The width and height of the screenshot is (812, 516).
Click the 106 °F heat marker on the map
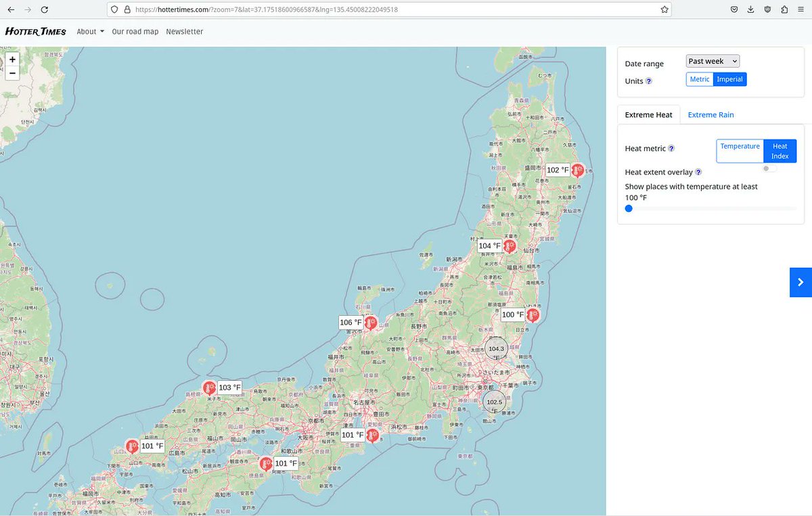[x=371, y=323]
